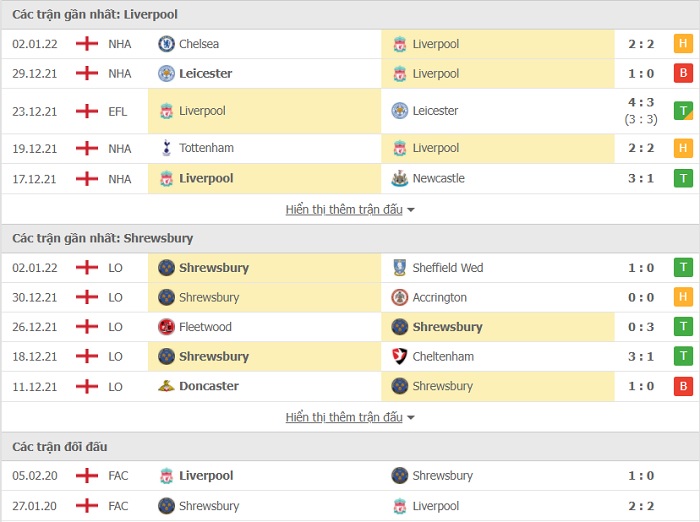This screenshot has height=522, width=700.
Task: Click the Tottenham crest in the 19.12.21 match
Action: (167, 148)
